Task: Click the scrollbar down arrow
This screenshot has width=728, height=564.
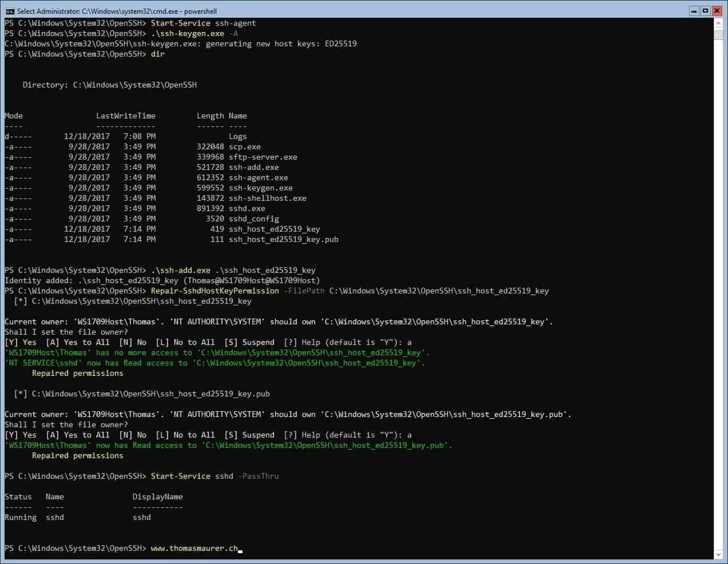Action: (719, 554)
